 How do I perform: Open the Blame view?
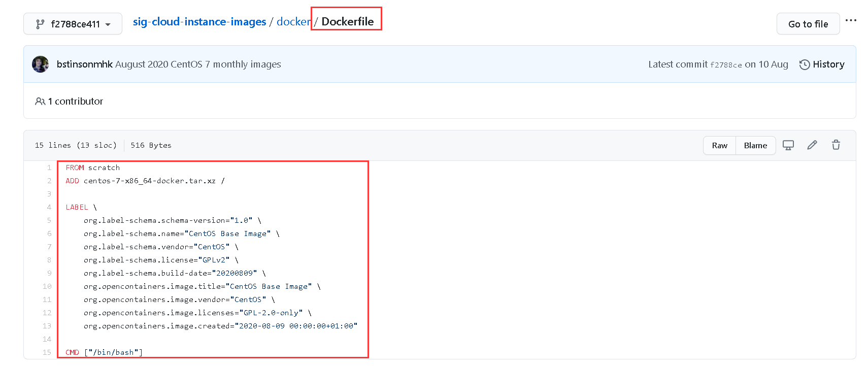point(755,146)
